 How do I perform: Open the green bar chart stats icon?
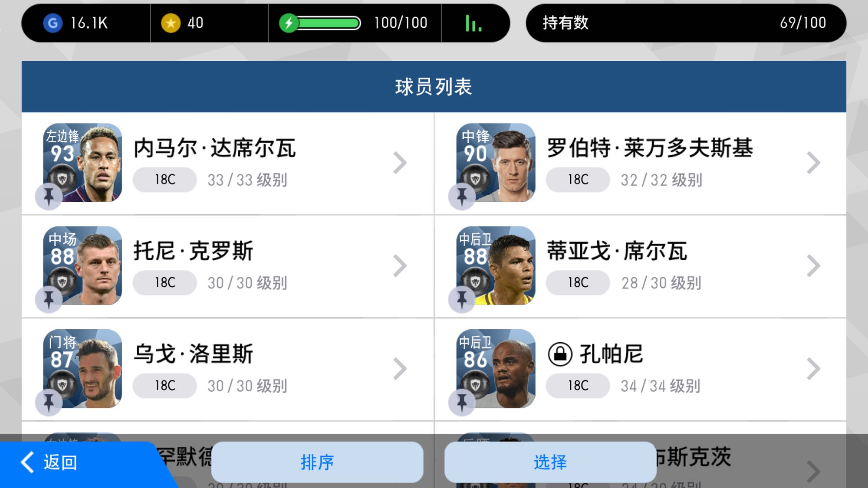pyautogui.click(x=473, y=23)
